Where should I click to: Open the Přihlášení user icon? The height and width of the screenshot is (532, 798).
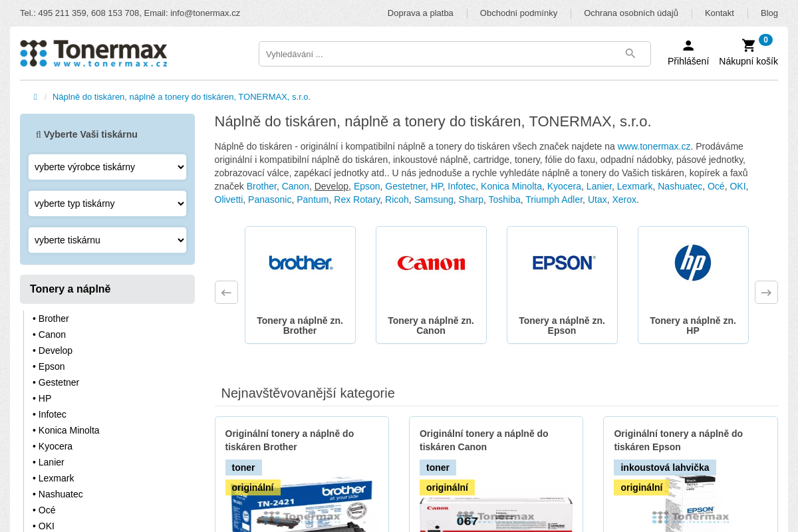pos(688,45)
